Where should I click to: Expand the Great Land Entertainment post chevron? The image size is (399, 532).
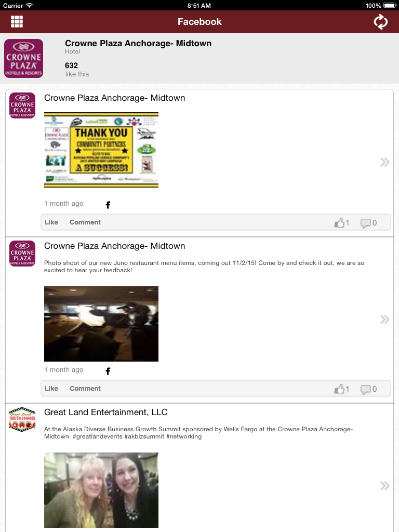coord(384,486)
